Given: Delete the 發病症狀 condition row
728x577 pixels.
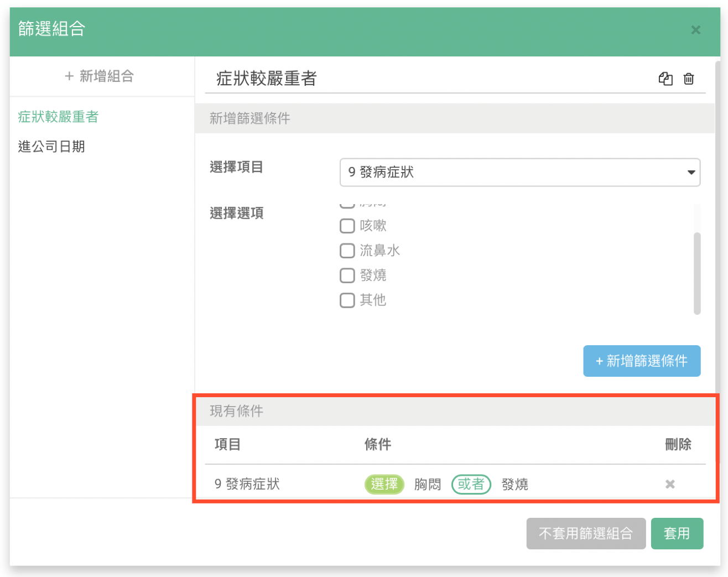Looking at the screenshot, I should (x=670, y=485).
